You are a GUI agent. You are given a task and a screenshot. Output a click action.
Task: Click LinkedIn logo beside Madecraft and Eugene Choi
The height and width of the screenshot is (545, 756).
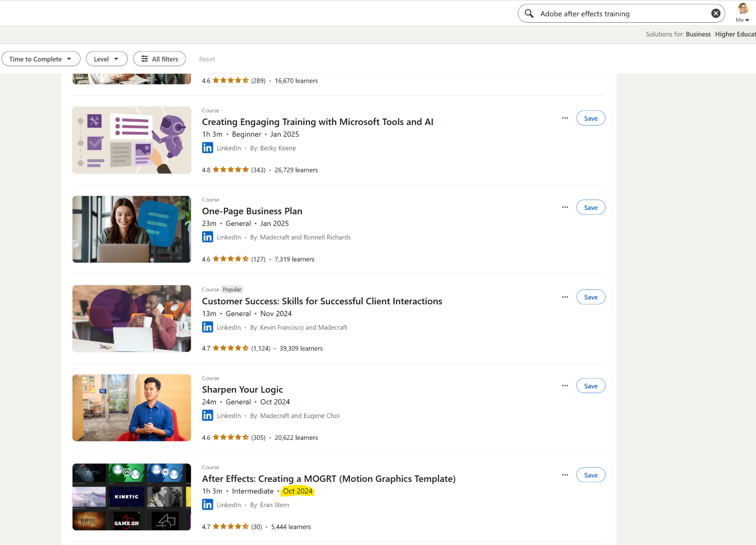point(208,415)
